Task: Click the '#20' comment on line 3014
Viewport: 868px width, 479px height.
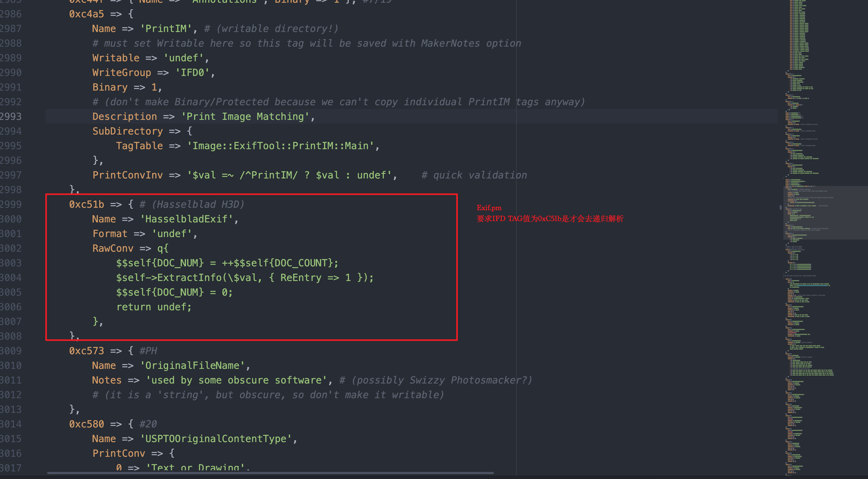Action: pyautogui.click(x=148, y=424)
